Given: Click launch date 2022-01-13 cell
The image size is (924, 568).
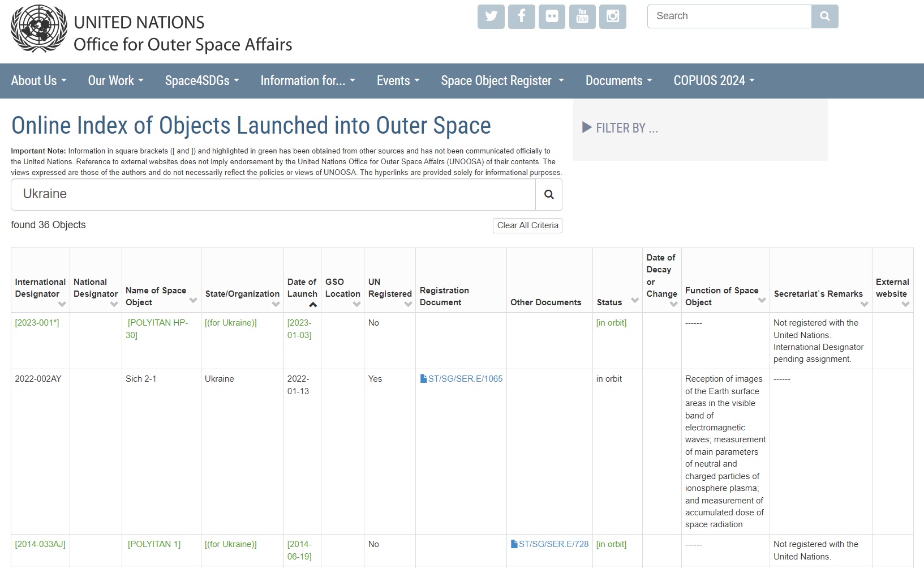Looking at the screenshot, I should [298, 385].
